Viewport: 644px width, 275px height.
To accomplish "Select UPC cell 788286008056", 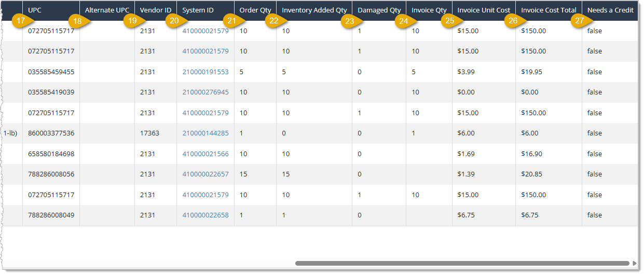I will (x=51, y=174).
